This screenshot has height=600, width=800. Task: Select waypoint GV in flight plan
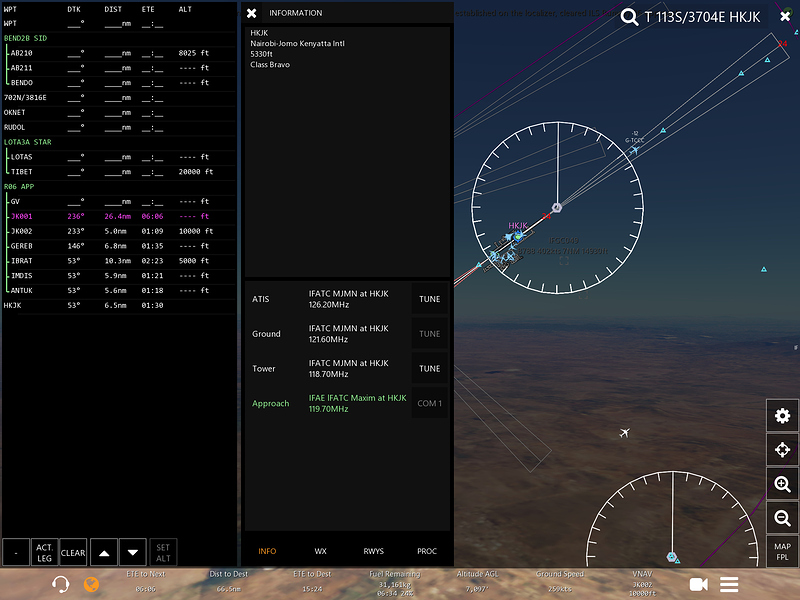119,202
